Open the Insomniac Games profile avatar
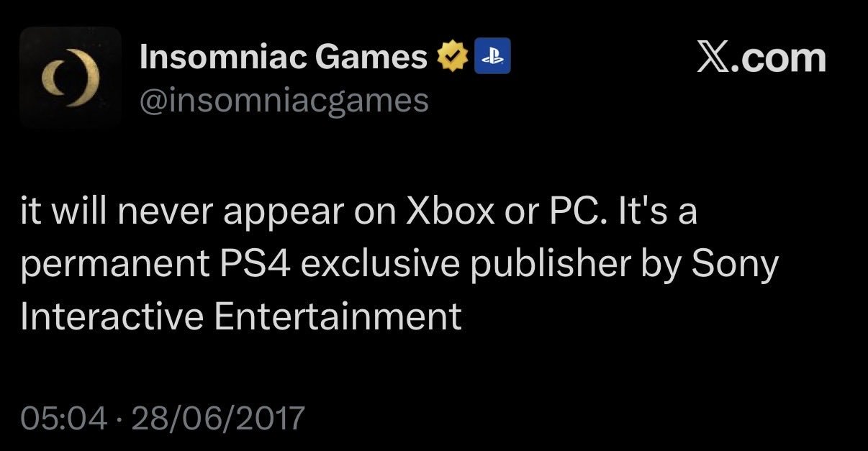The width and height of the screenshot is (868, 451). [x=70, y=77]
